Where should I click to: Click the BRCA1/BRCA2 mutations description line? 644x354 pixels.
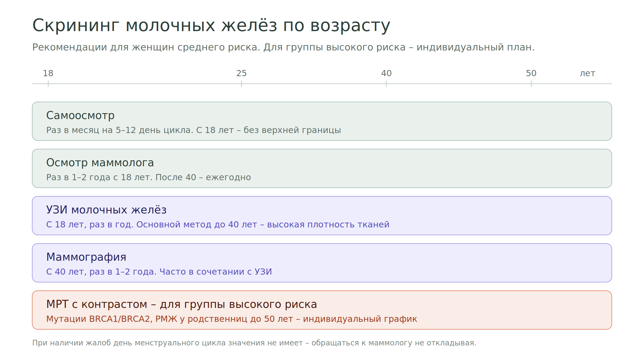[x=232, y=319]
